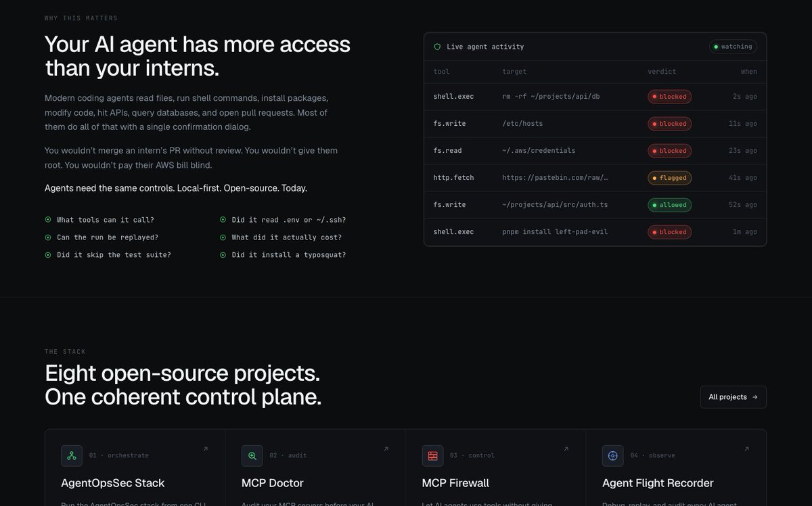Screen dimensions: 812x506
Task: Click the "target" column header
Action: click(x=514, y=72)
